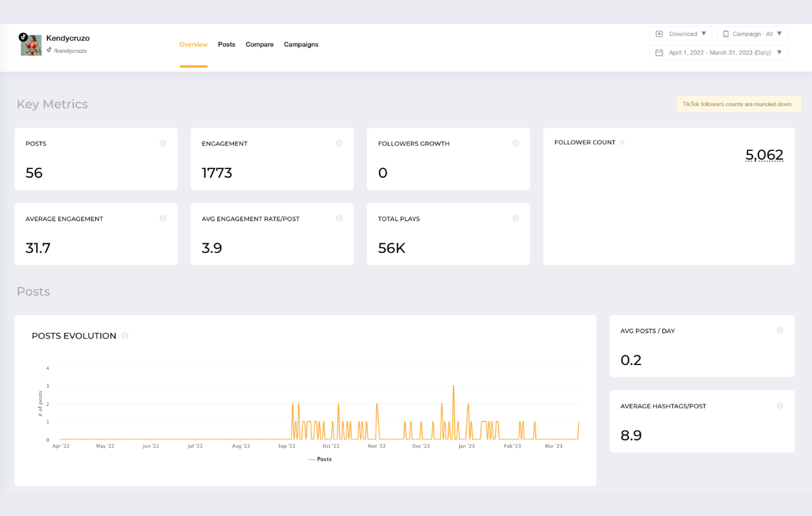Open the Download dropdown menu
Viewport: 812px width, 516px height.
click(681, 34)
